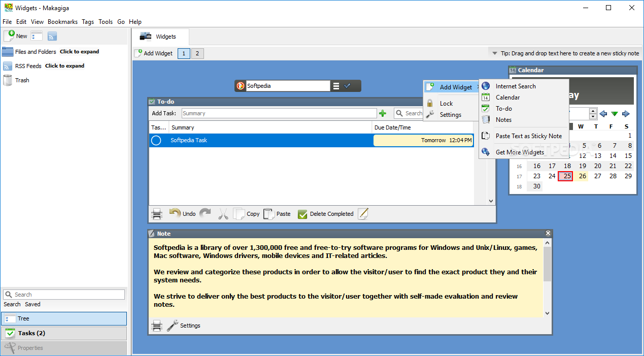Screen dimensions: 644x356
Task: Click the Summary column header
Action: tap(270, 127)
